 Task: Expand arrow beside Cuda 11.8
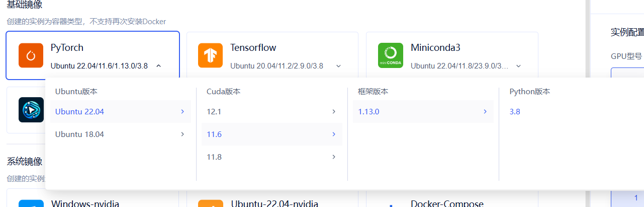coord(334,157)
